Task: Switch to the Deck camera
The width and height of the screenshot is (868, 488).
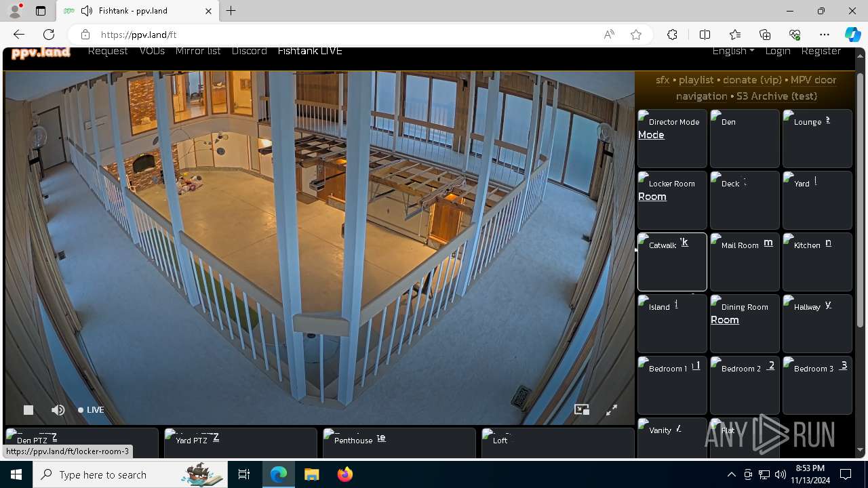Action: 745,200
